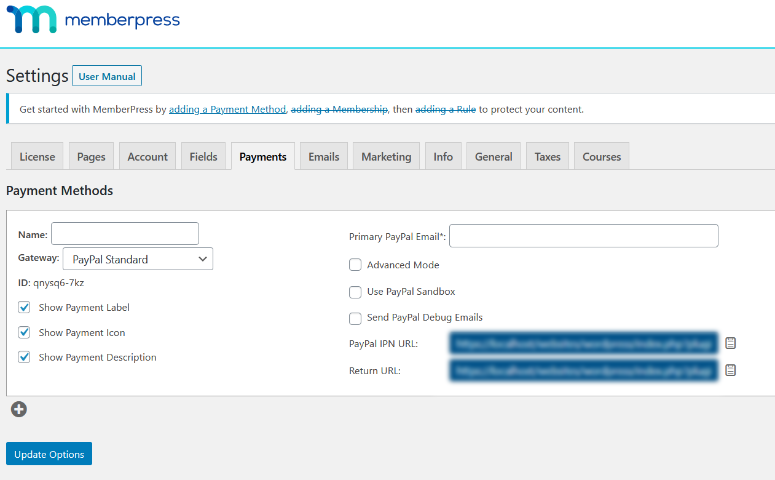
Task: Click the Primary PayPal Email field
Action: [x=584, y=236]
